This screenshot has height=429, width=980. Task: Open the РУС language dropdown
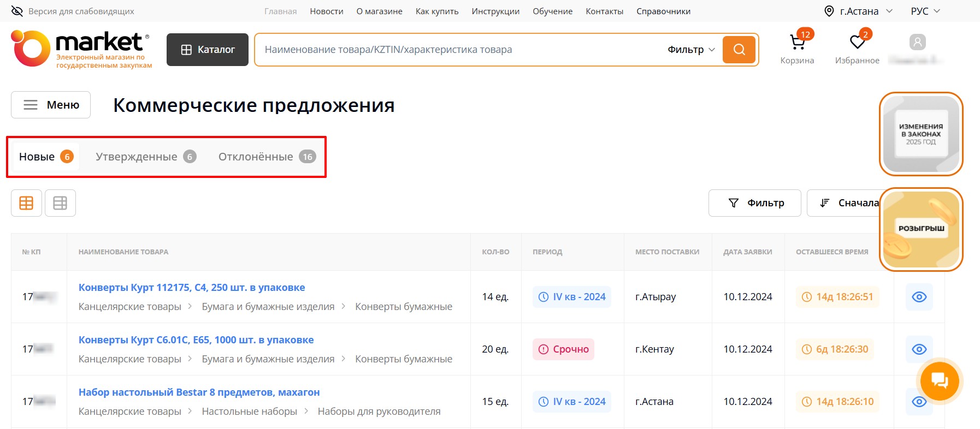click(x=925, y=11)
